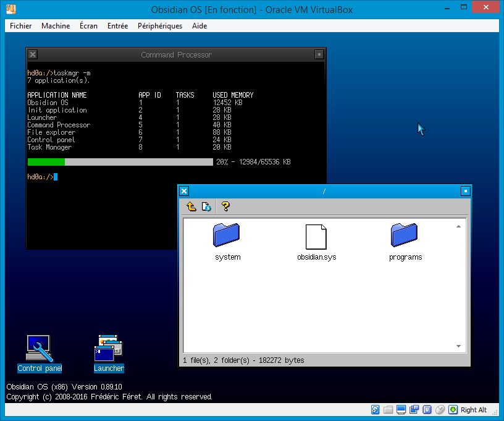Open the Fichier menu
Viewport: 504px width, 421px height.
[x=20, y=26]
